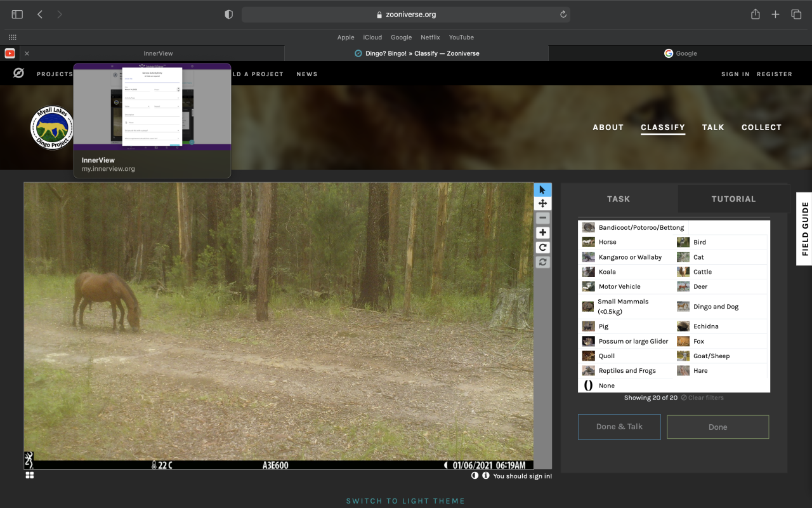Zoom in on the subject image

(x=542, y=233)
